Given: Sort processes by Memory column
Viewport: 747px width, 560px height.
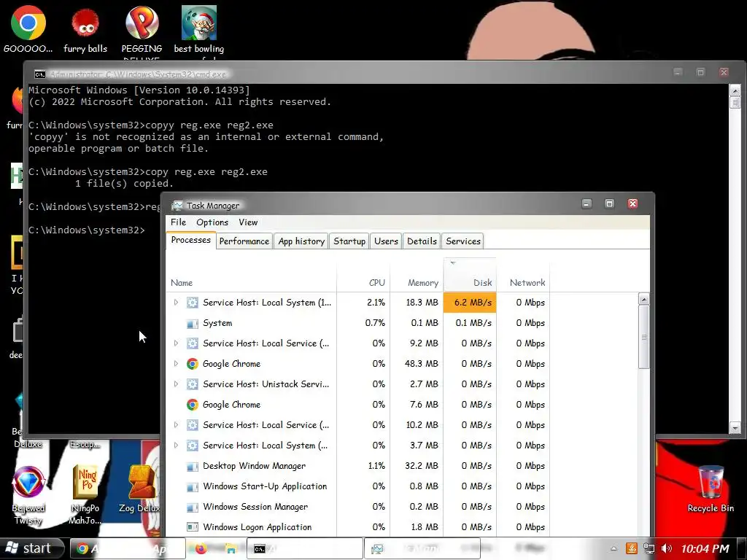Looking at the screenshot, I should (417, 275).
